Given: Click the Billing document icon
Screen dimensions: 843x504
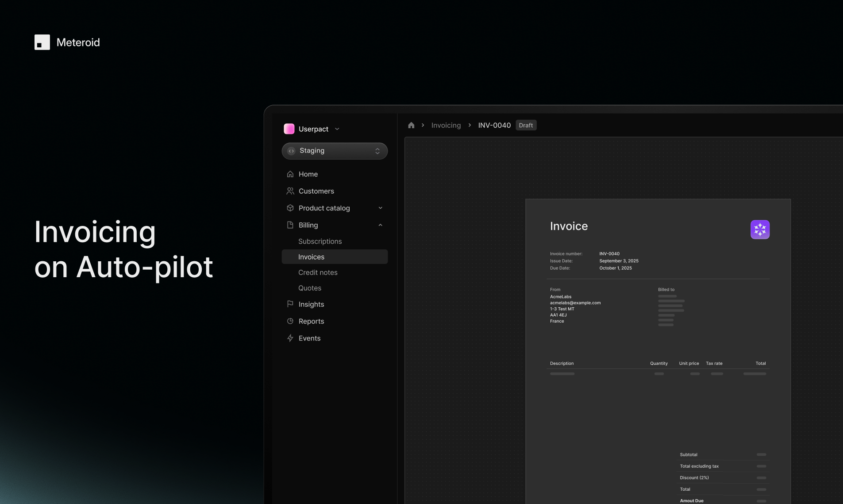Looking at the screenshot, I should tap(290, 225).
